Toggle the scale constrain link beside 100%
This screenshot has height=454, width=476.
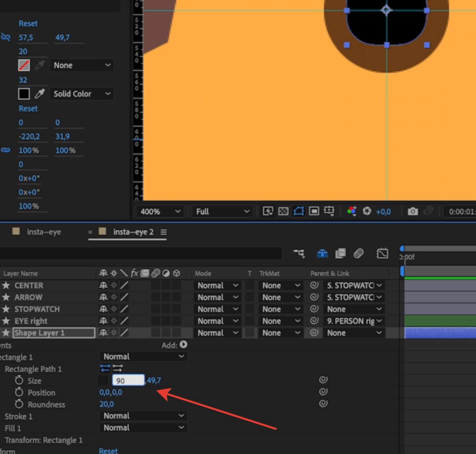tap(6, 150)
